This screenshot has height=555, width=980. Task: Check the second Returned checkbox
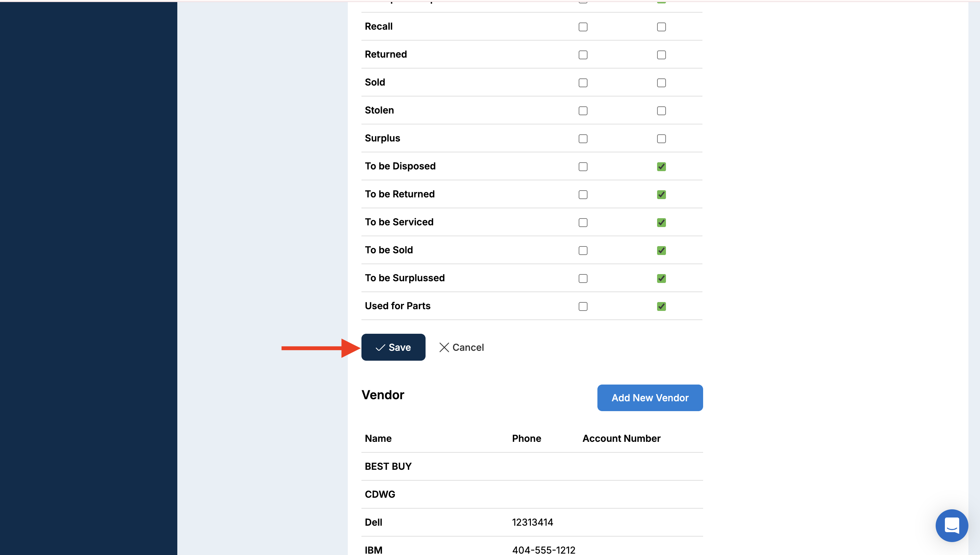click(x=661, y=55)
